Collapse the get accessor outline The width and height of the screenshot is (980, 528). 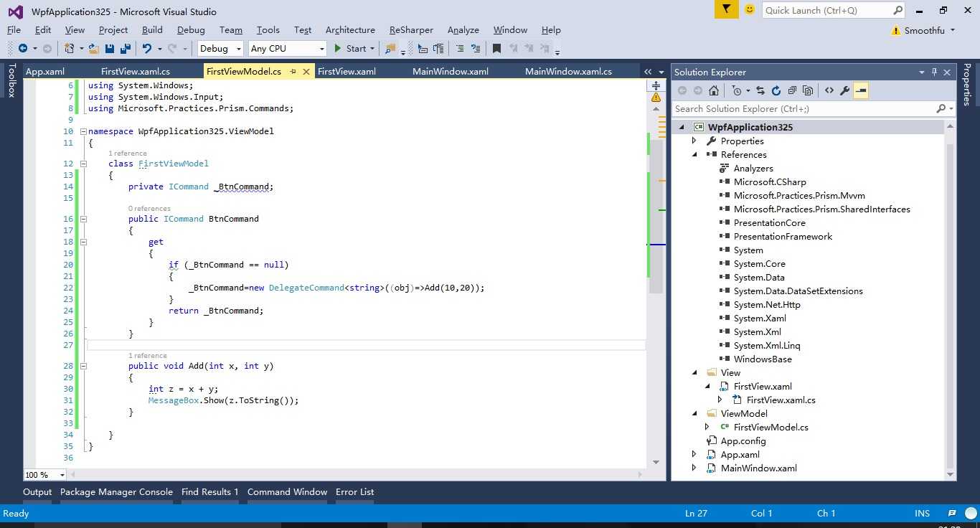(x=83, y=242)
